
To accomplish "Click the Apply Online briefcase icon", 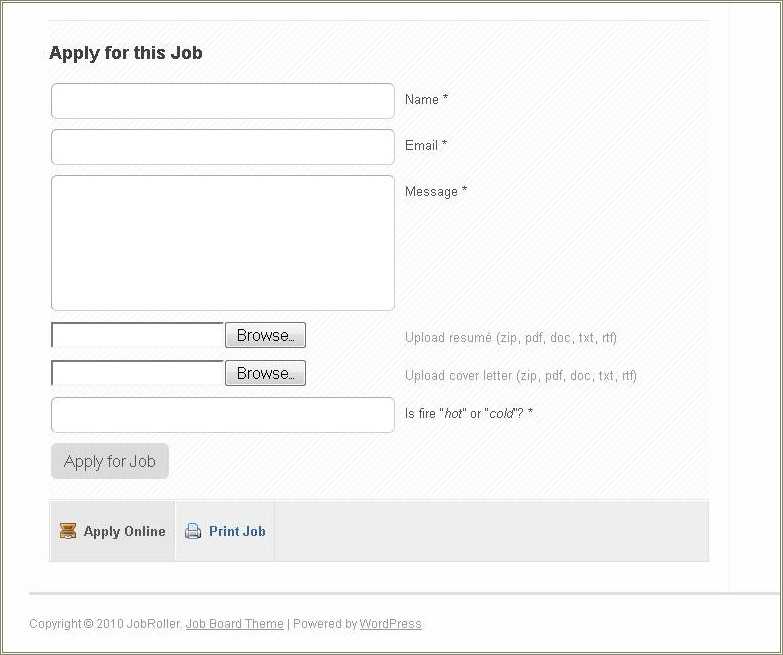I will (68, 531).
